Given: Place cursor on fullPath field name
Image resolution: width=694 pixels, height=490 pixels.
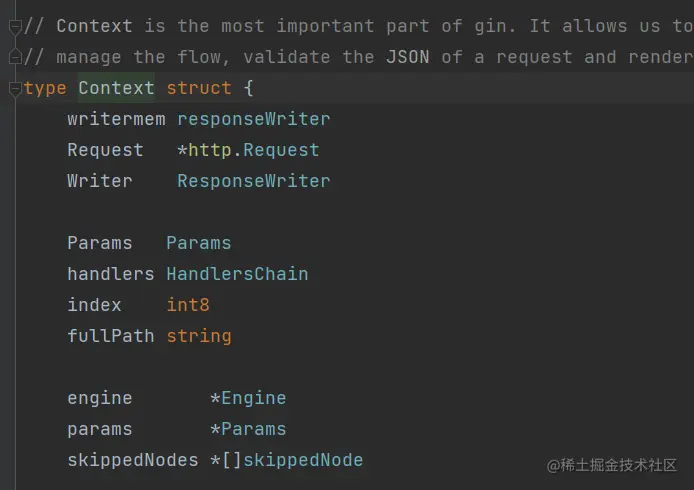Looking at the screenshot, I should click(110, 336).
